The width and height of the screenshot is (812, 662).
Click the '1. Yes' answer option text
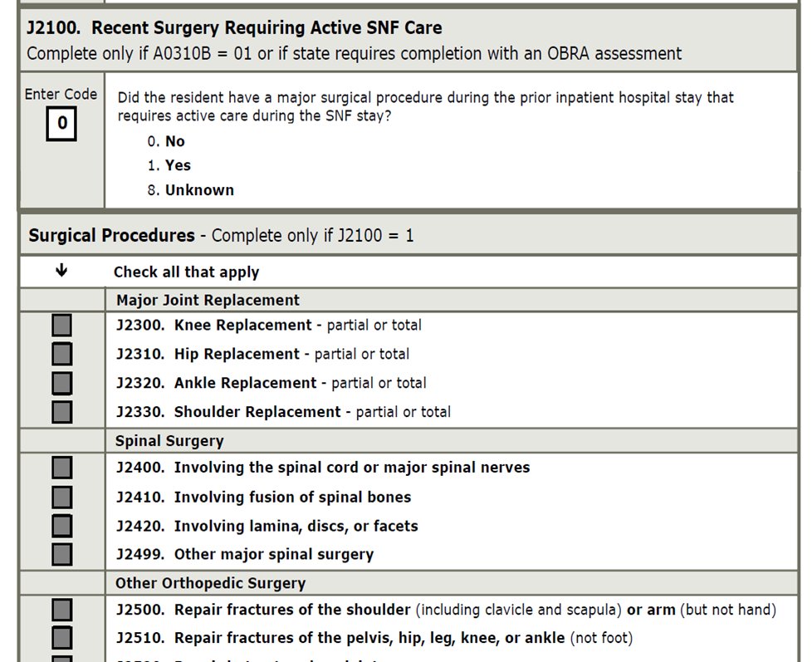tap(169, 165)
